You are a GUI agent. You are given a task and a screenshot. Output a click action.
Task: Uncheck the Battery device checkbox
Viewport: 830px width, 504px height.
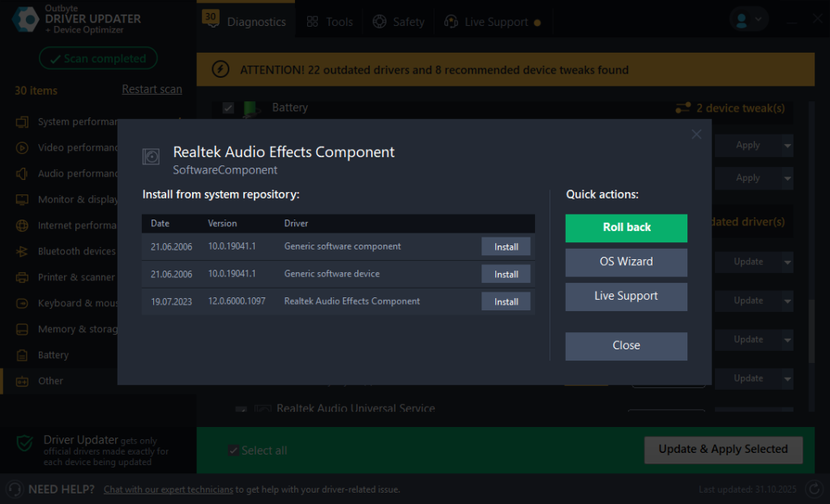click(229, 108)
